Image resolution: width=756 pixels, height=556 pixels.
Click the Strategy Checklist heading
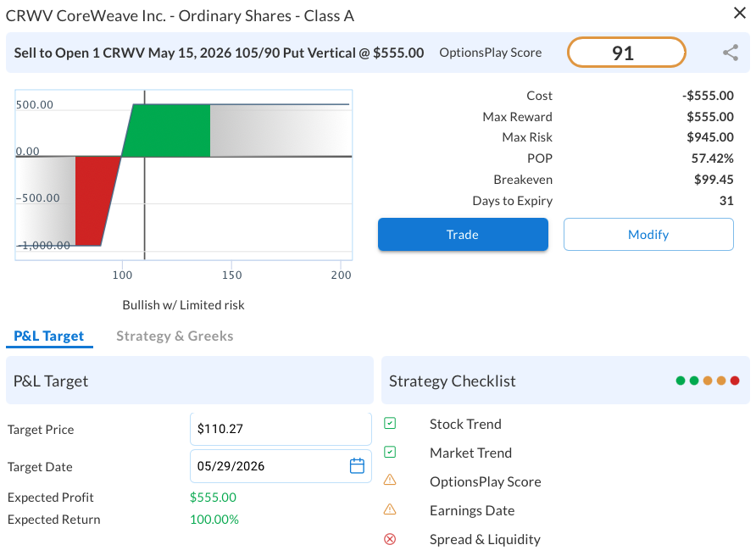pos(453,381)
